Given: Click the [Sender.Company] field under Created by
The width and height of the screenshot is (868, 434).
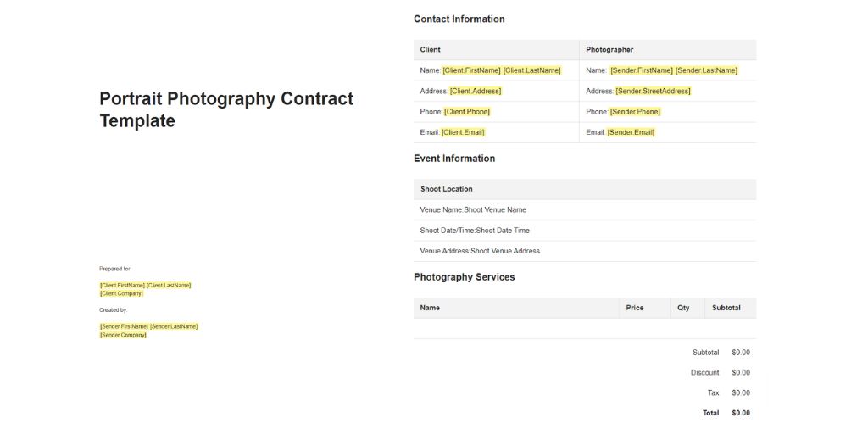Looking at the screenshot, I should pyautogui.click(x=123, y=335).
